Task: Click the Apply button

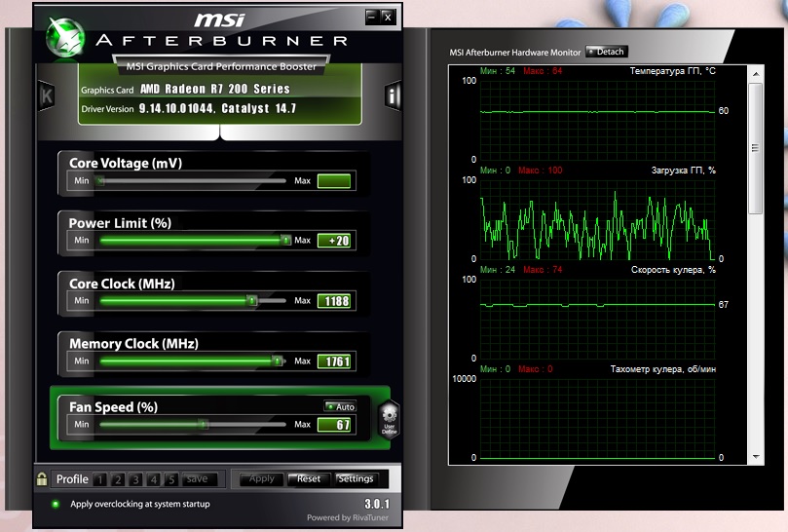Action: click(262, 479)
